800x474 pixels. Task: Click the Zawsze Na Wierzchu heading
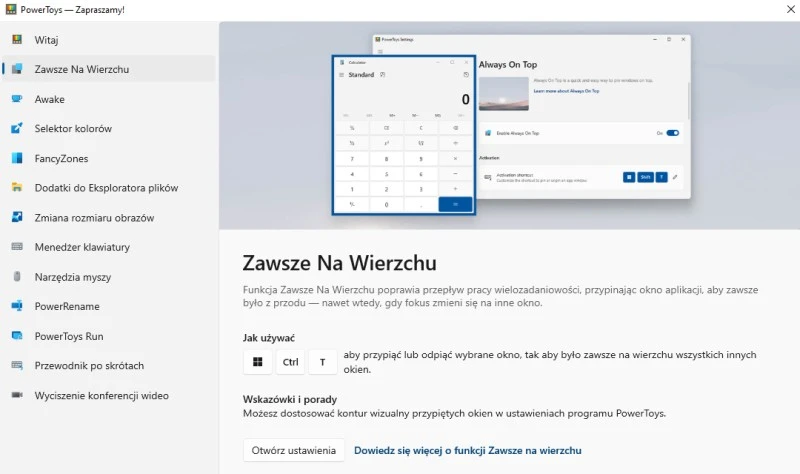click(x=339, y=263)
